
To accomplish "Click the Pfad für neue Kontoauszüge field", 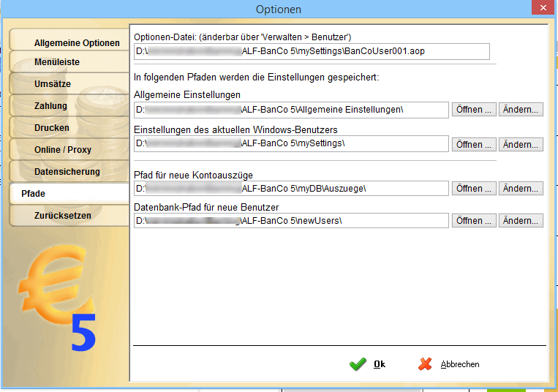I will (291, 189).
